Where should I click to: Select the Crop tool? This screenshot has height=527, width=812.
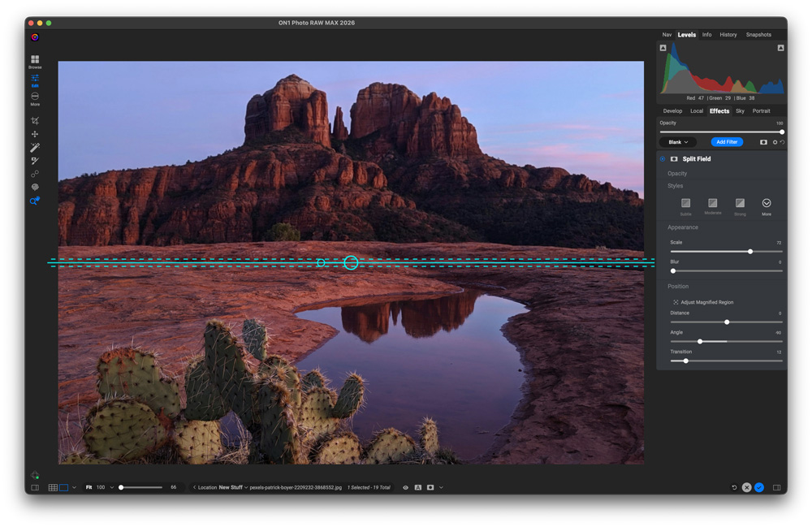35,121
